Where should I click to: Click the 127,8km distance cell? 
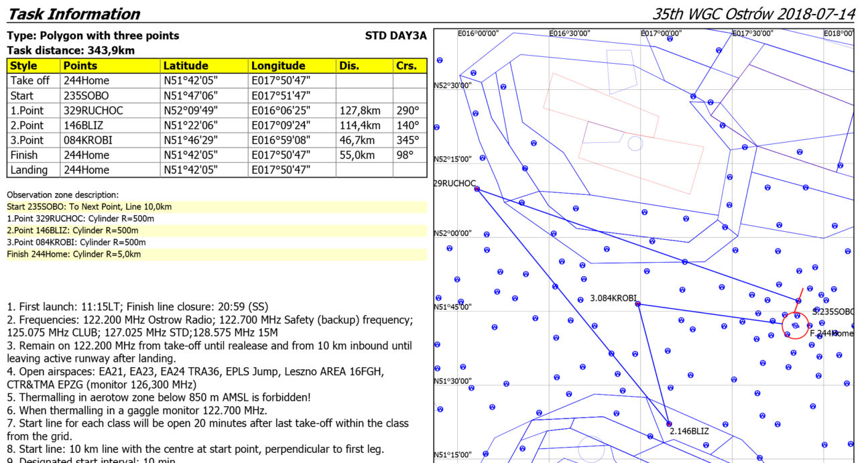click(x=364, y=111)
